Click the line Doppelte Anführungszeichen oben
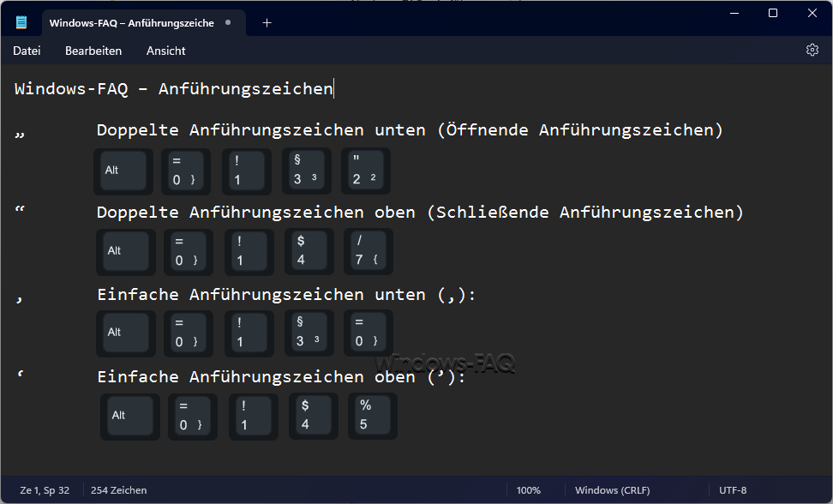 coord(420,213)
